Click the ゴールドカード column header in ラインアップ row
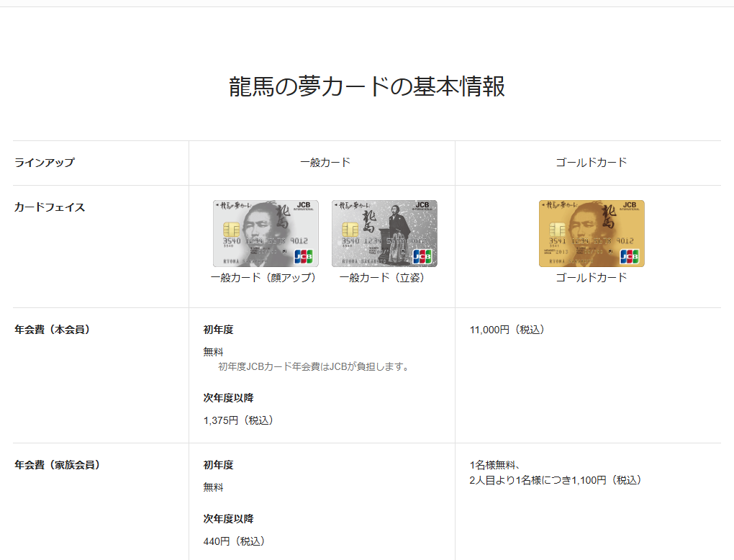 [x=592, y=163]
